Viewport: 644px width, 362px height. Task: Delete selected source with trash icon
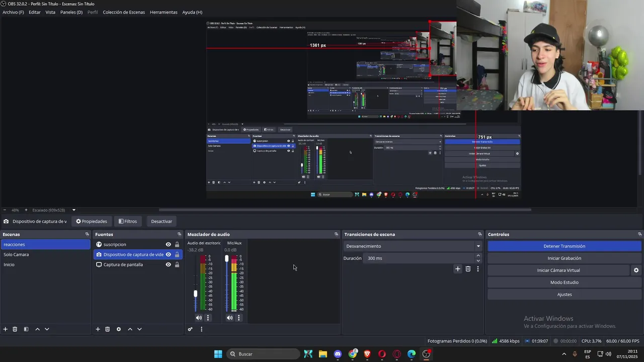click(108, 329)
